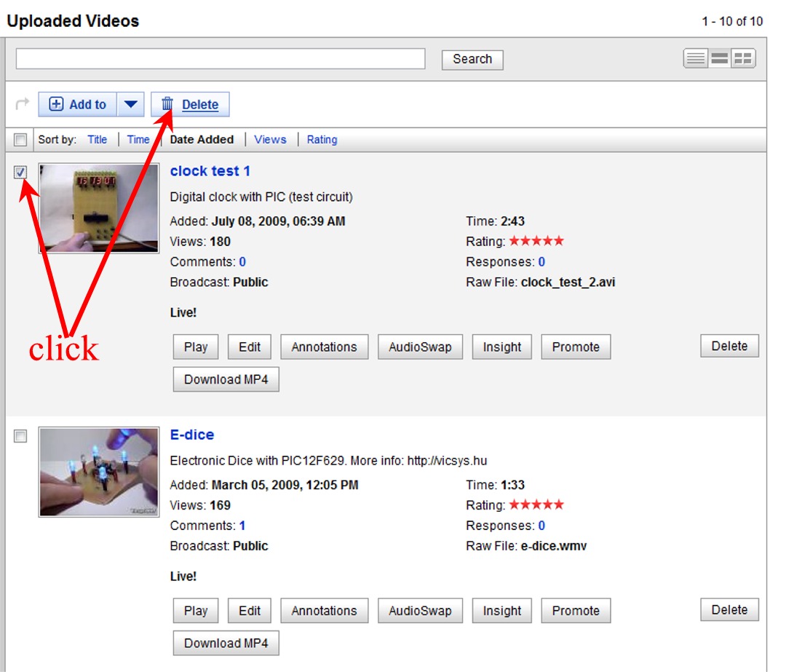Sort videos by Date Added
Screen dimensions: 786x672
pyautogui.click(x=202, y=139)
